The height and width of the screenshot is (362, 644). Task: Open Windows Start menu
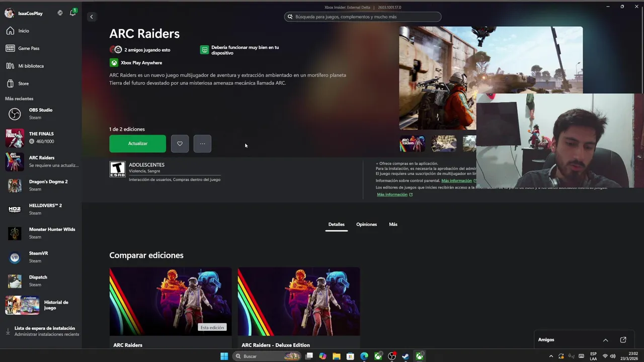click(224, 356)
